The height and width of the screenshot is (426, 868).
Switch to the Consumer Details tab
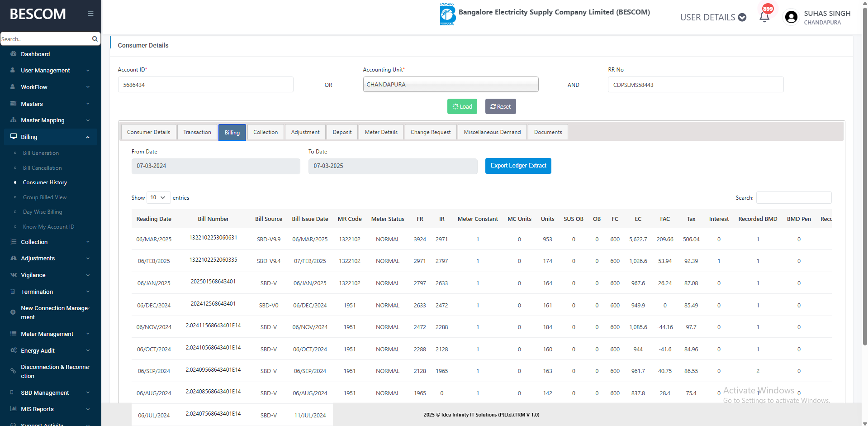148,132
